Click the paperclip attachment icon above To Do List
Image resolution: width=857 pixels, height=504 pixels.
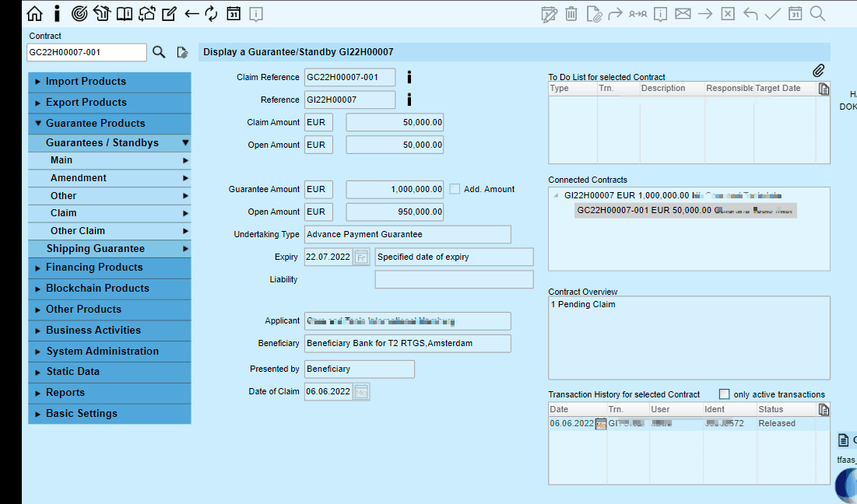click(818, 71)
